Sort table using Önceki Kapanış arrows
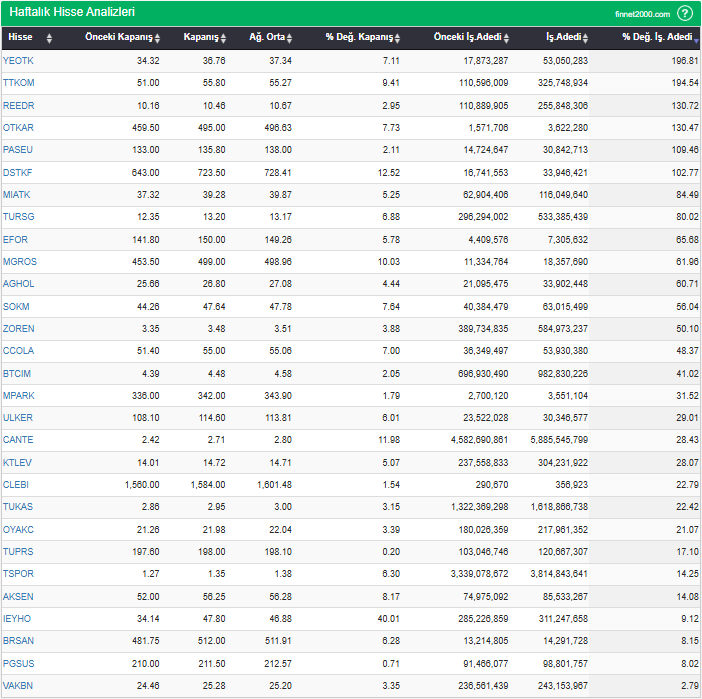The image size is (702, 699). click(x=158, y=38)
